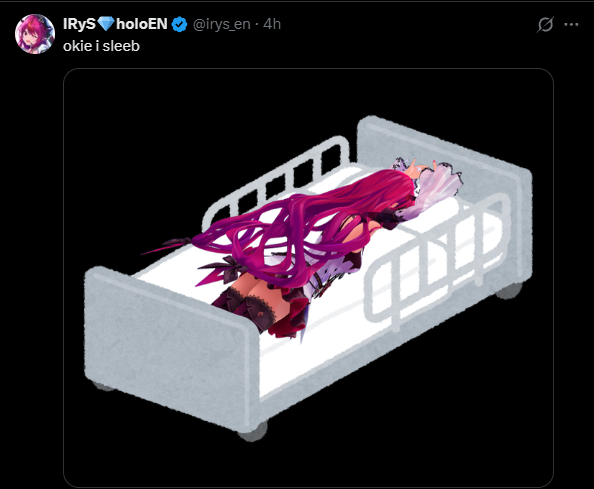Click the Grok explain-post icon

[x=545, y=25]
